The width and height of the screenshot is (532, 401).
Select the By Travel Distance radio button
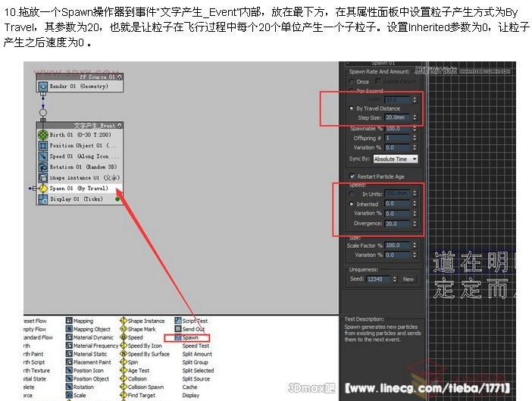pos(352,108)
